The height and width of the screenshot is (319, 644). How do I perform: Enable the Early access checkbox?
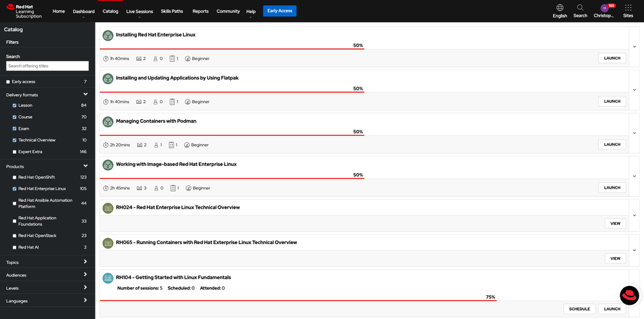pos(8,82)
